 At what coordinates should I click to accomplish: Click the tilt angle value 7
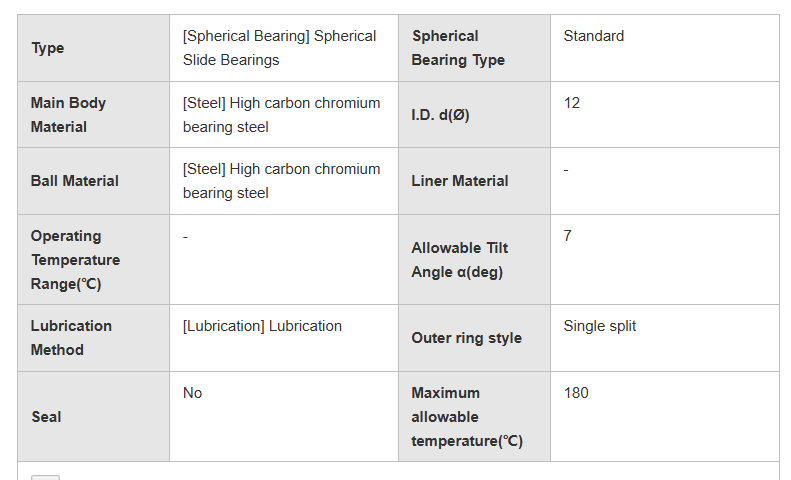(567, 236)
